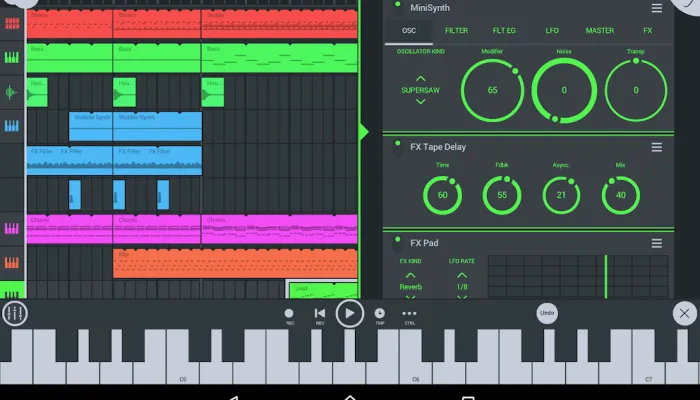This screenshot has width=700, height=400.
Task: Start recording with the REC button
Action: click(289, 316)
